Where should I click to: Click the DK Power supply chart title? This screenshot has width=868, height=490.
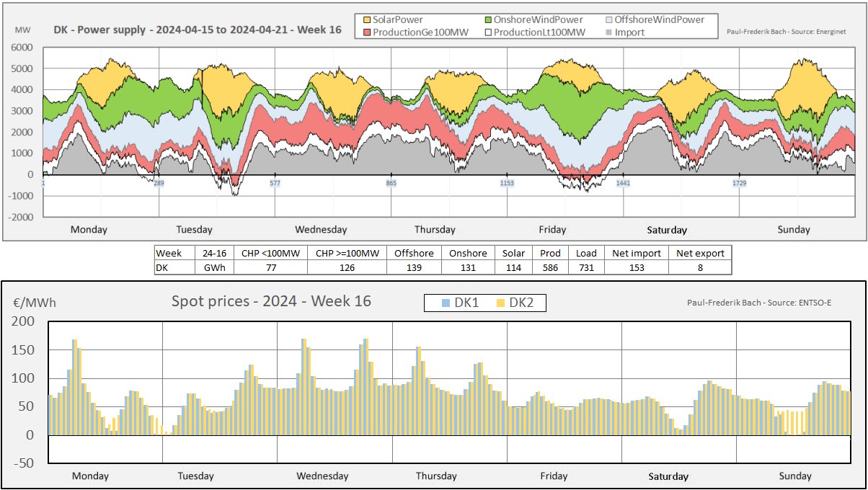[x=198, y=31]
